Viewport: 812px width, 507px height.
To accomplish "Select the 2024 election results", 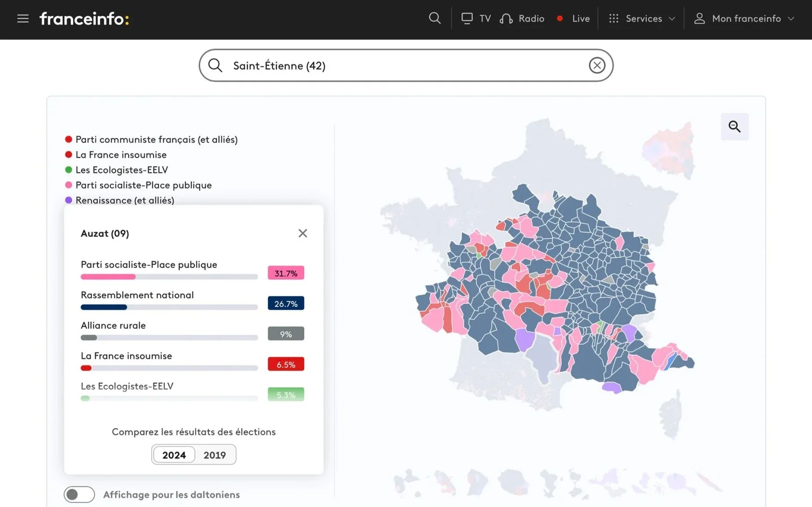I will pyautogui.click(x=174, y=455).
